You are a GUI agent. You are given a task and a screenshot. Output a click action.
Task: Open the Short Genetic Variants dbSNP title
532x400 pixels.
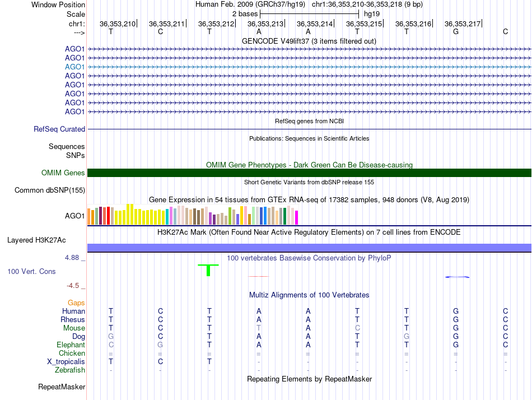point(309,182)
